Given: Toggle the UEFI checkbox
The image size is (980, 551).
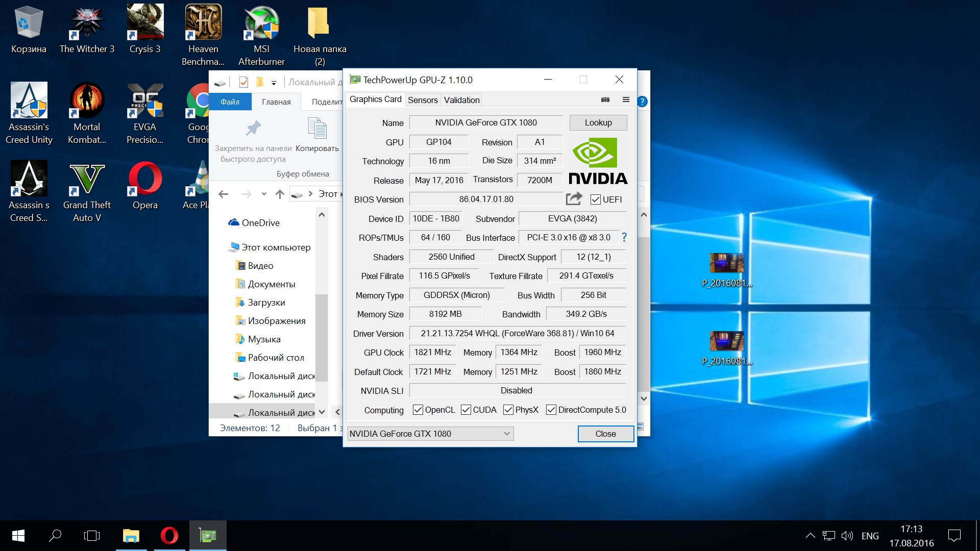Looking at the screenshot, I should [595, 199].
